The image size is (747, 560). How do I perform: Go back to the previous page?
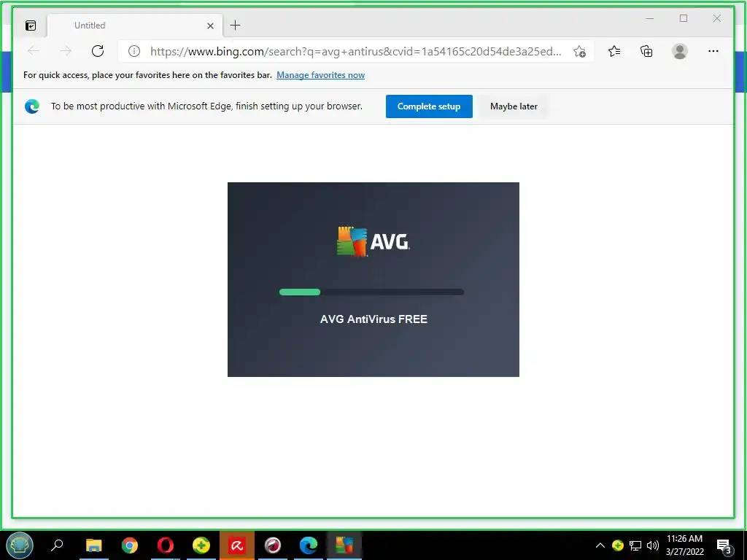pyautogui.click(x=34, y=51)
